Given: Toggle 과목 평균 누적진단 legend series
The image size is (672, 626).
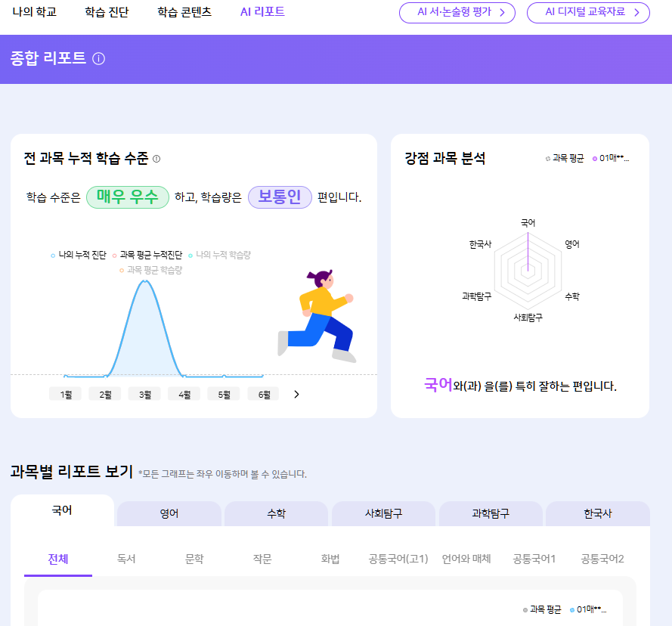Looking at the screenshot, I should point(147,256).
